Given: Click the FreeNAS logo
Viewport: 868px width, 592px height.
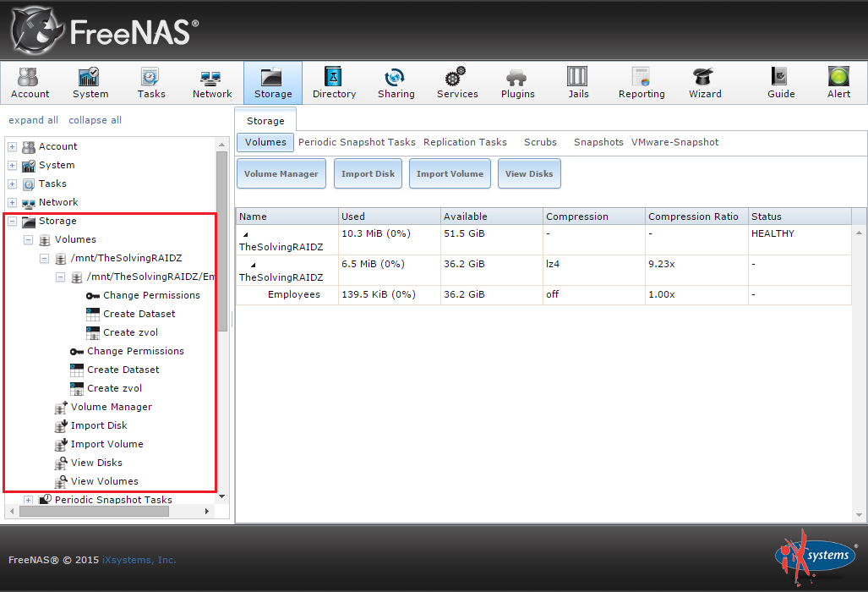Looking at the screenshot, I should coord(105,30).
